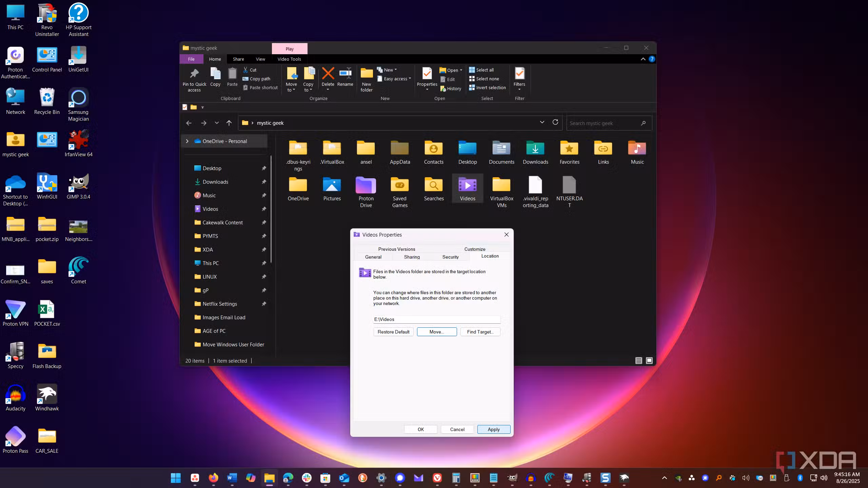
Task: Click the Up one level arrow
Action: (x=229, y=123)
